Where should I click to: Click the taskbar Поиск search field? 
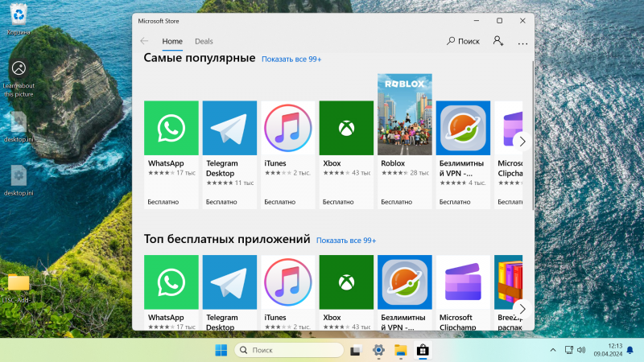289,350
